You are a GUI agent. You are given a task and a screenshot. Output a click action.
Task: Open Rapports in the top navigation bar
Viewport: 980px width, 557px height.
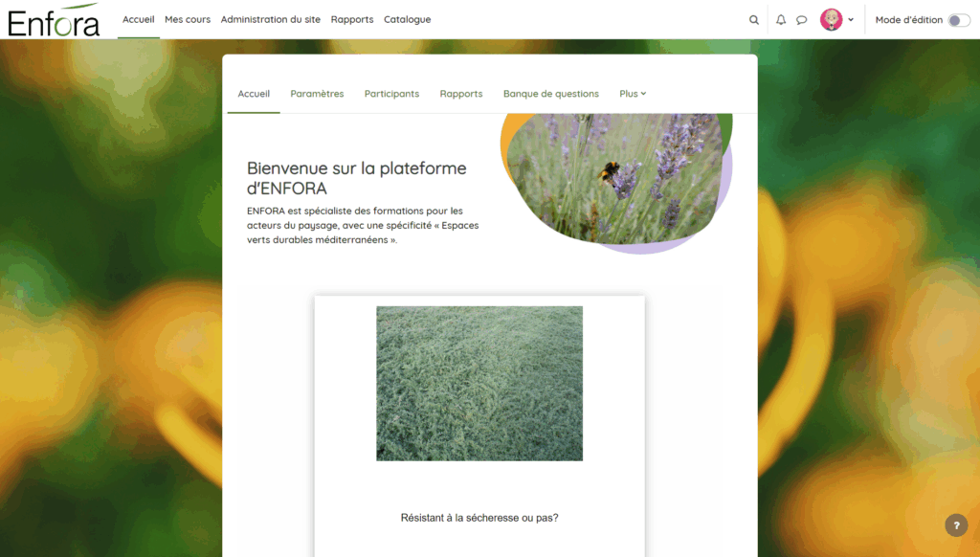tap(352, 19)
